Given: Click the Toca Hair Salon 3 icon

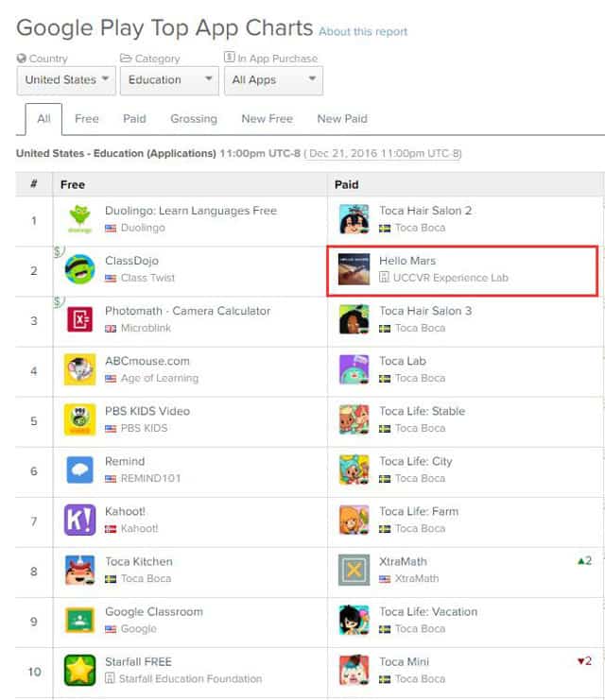Looking at the screenshot, I should click(354, 319).
